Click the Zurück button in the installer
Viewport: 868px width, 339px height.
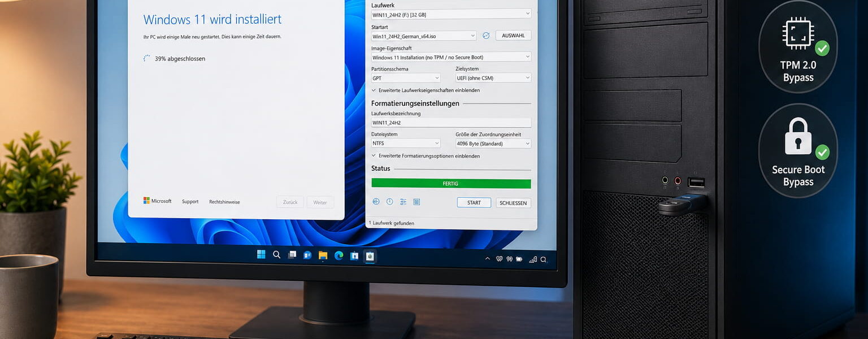(x=290, y=202)
